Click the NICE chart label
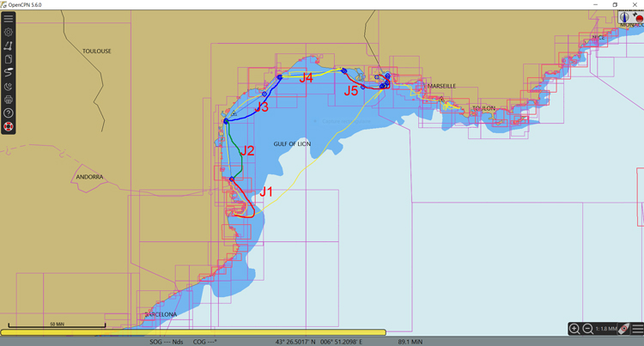This screenshot has height=346, width=644. (598, 38)
